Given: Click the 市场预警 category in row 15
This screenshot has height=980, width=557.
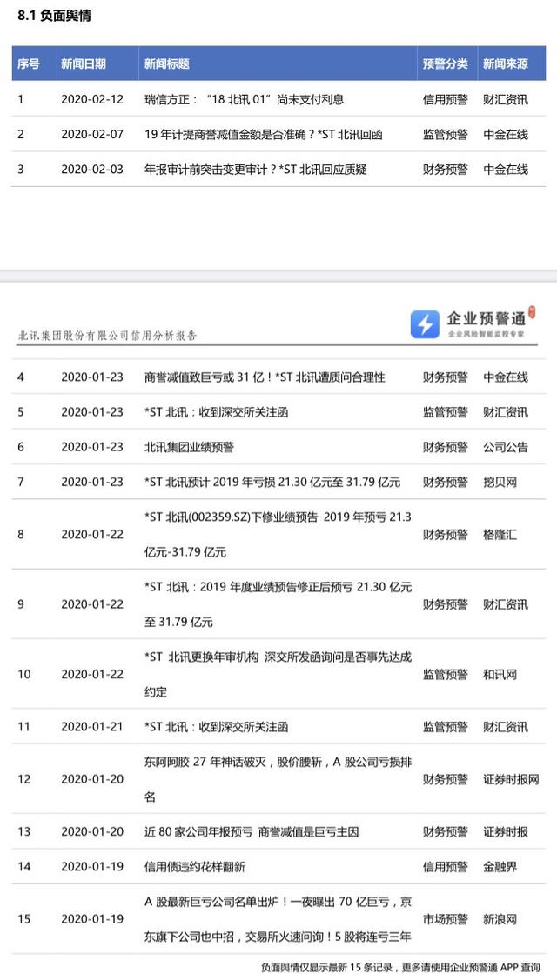Looking at the screenshot, I should 445,919.
